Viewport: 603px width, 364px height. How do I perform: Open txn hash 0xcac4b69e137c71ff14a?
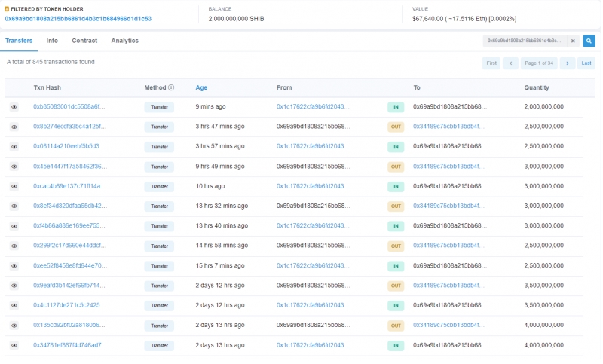(69, 186)
